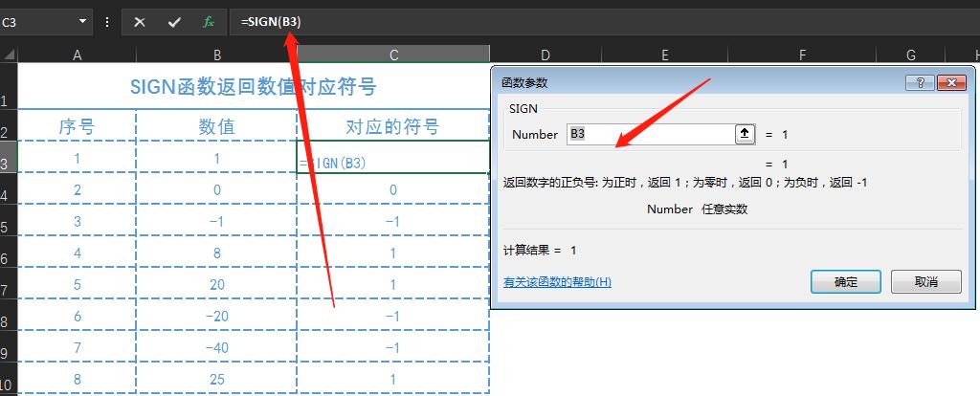Cancel the formula entry with X icon
Viewport: 980px width, 396px height.
point(140,23)
